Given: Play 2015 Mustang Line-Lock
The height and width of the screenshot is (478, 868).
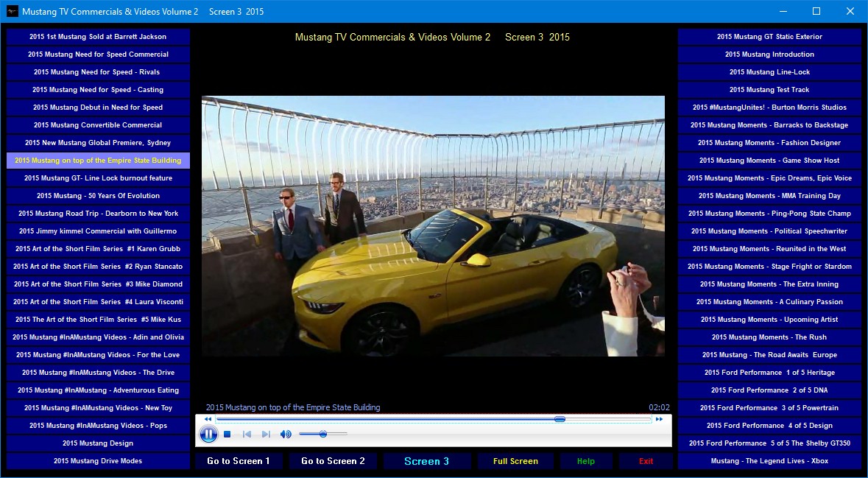Looking at the screenshot, I should pyautogui.click(x=769, y=72).
